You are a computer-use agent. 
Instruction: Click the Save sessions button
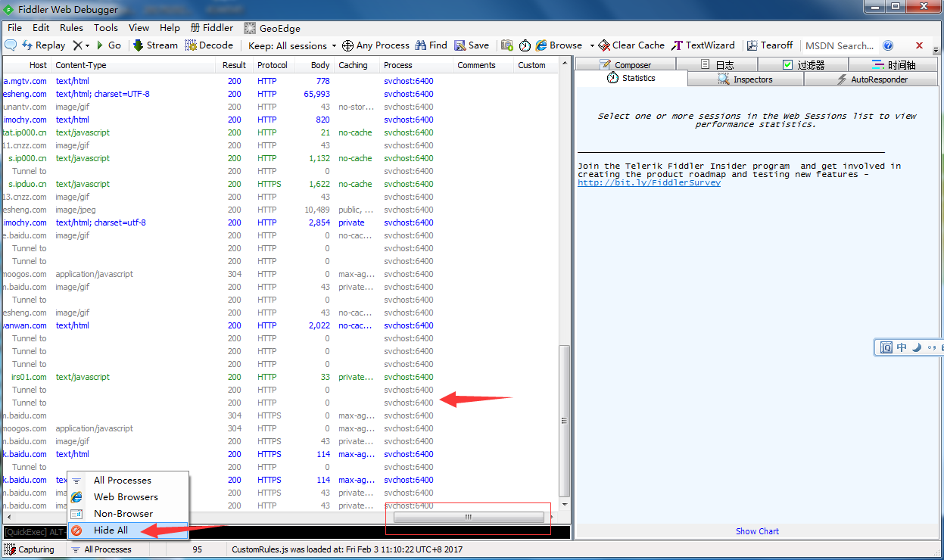coord(472,45)
